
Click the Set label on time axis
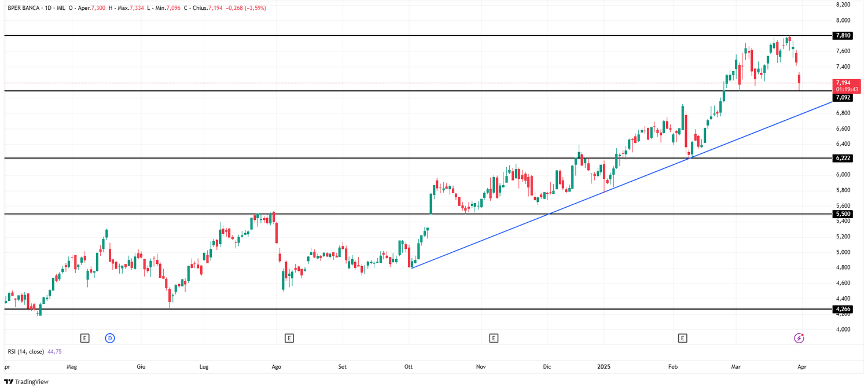[x=342, y=367]
